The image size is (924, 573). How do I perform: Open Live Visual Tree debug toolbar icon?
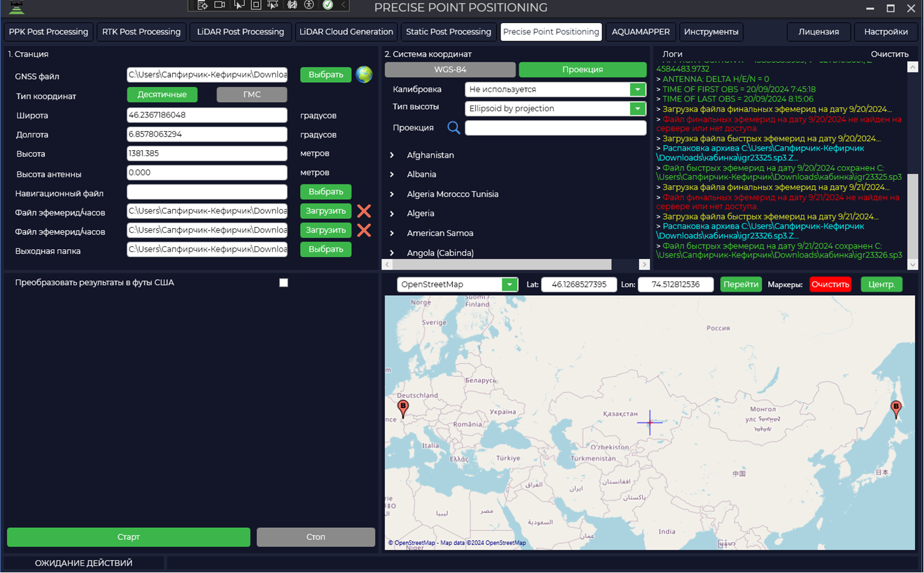click(x=203, y=5)
